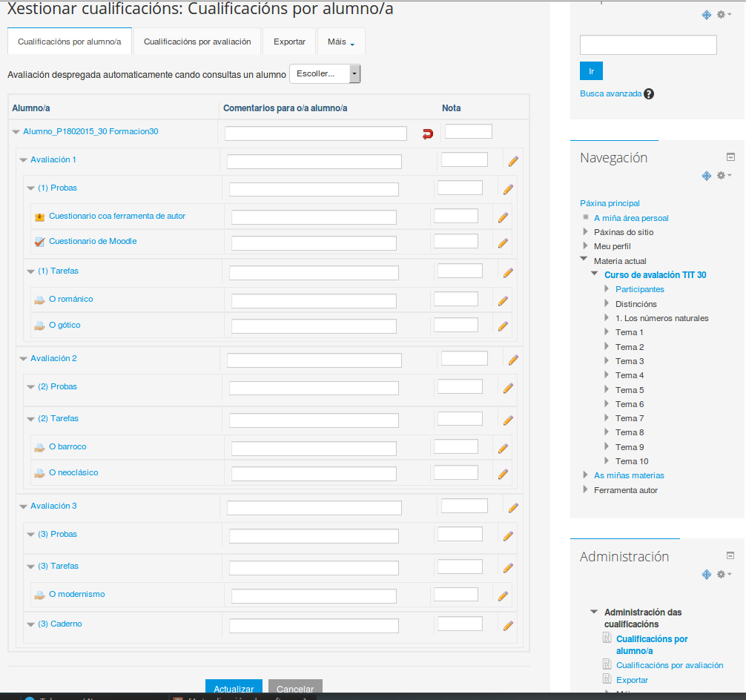Viewport: 746px width, 700px height.
Task: Open the Exportar tab
Action: (x=289, y=42)
